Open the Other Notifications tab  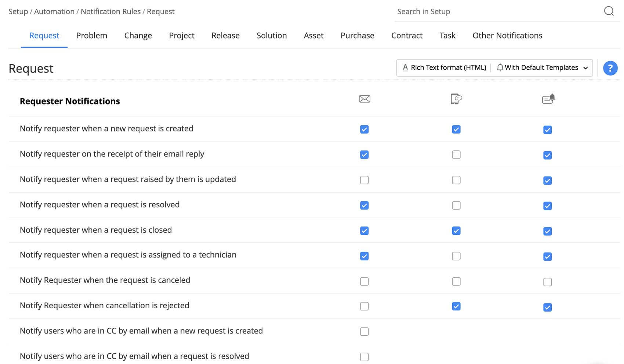[507, 36]
